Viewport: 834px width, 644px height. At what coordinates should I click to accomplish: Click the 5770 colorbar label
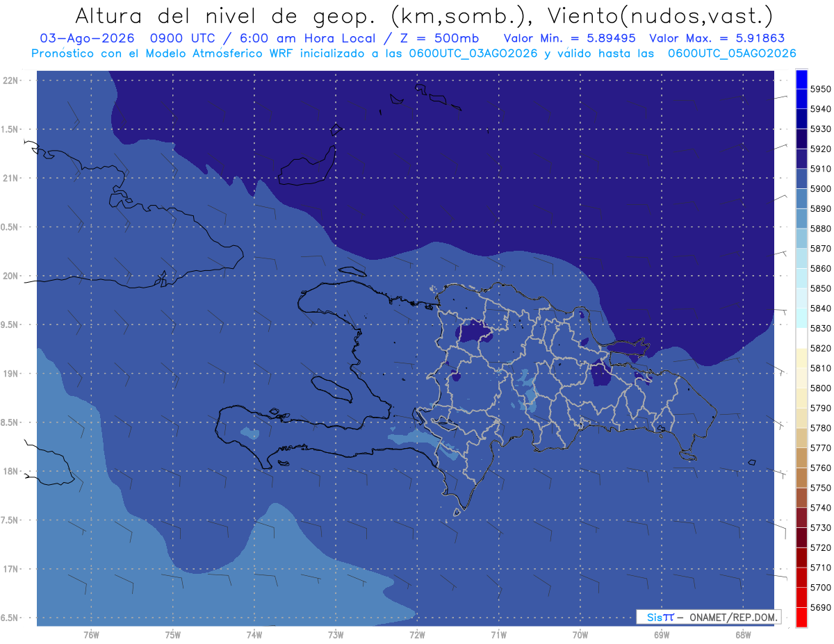click(820, 448)
